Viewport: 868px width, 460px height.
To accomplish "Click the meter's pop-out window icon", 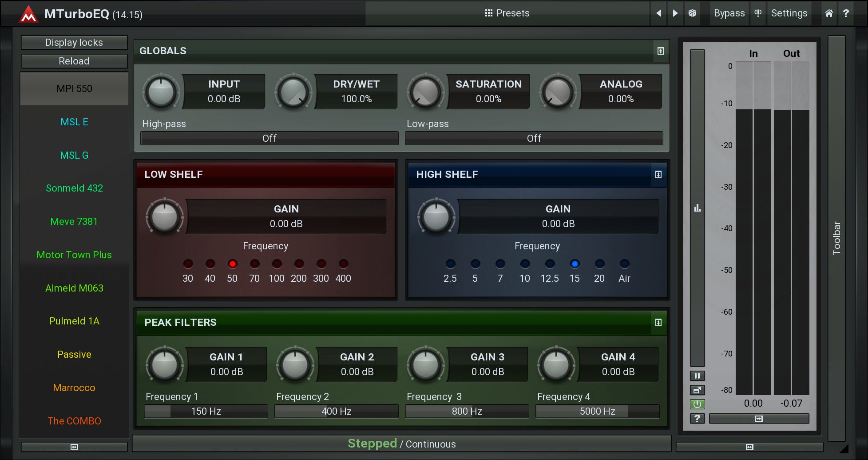I will click(x=697, y=390).
